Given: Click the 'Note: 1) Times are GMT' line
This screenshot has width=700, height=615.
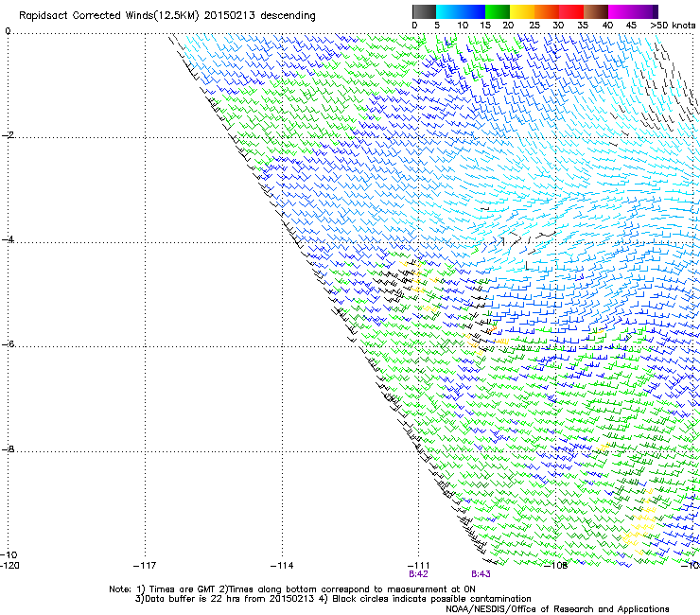Looking at the screenshot, I should click(x=292, y=589).
